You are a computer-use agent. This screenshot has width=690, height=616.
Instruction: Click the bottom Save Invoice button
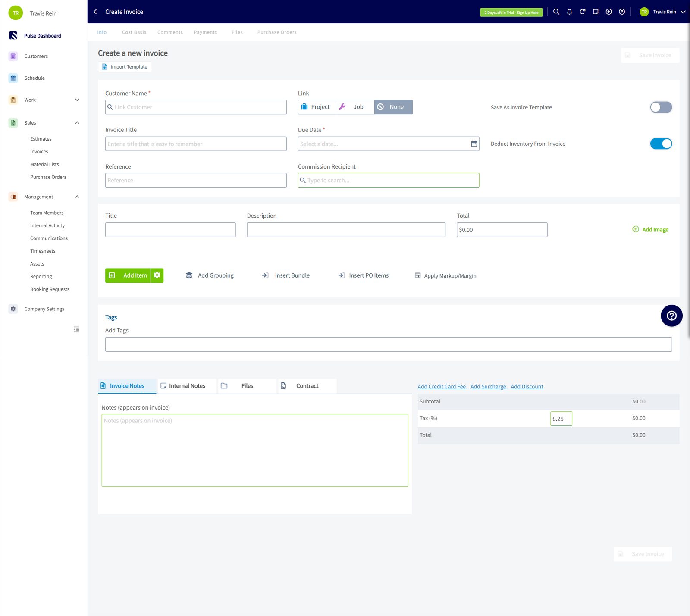[x=643, y=554]
